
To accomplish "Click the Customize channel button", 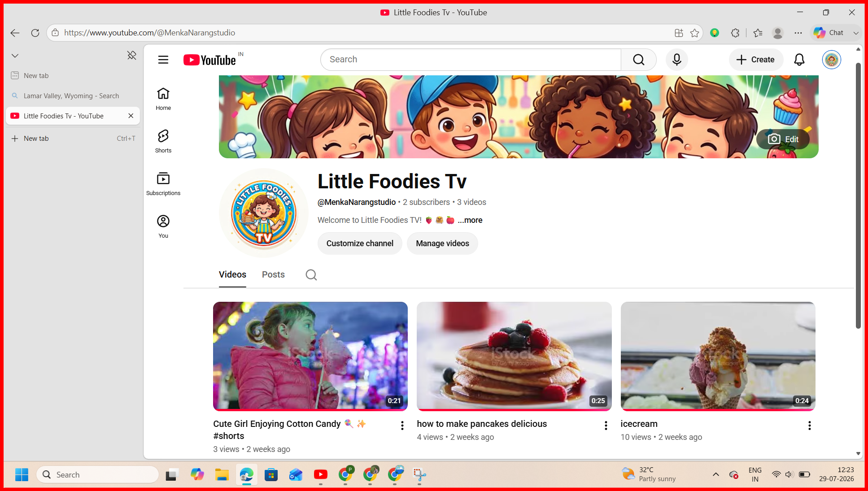I will click(360, 243).
